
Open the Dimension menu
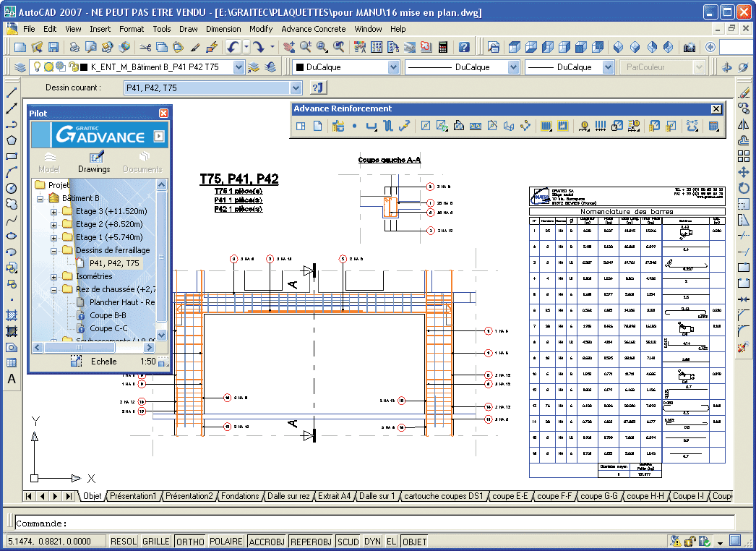pos(223,29)
